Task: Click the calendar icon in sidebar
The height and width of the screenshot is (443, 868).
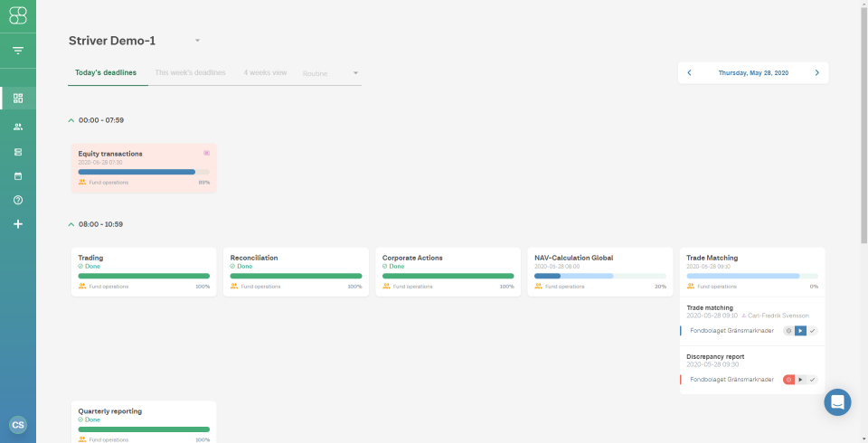Action: (x=18, y=176)
